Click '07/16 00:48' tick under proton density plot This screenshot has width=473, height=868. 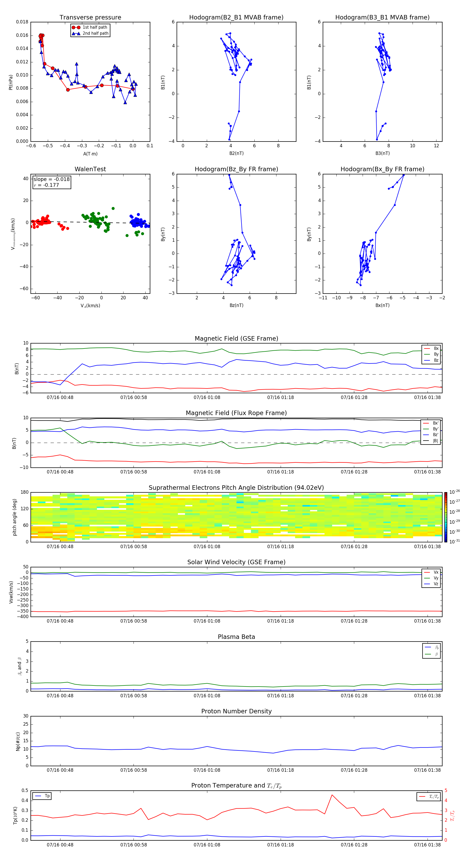point(60,770)
